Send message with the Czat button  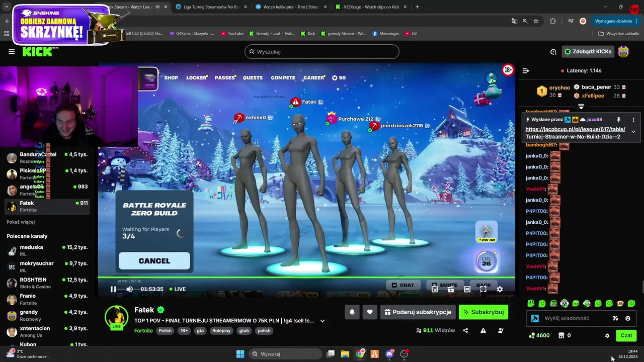626,335
